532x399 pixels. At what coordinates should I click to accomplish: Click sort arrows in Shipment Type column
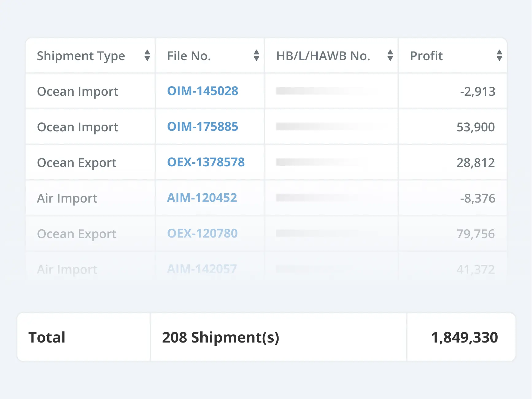coord(147,56)
